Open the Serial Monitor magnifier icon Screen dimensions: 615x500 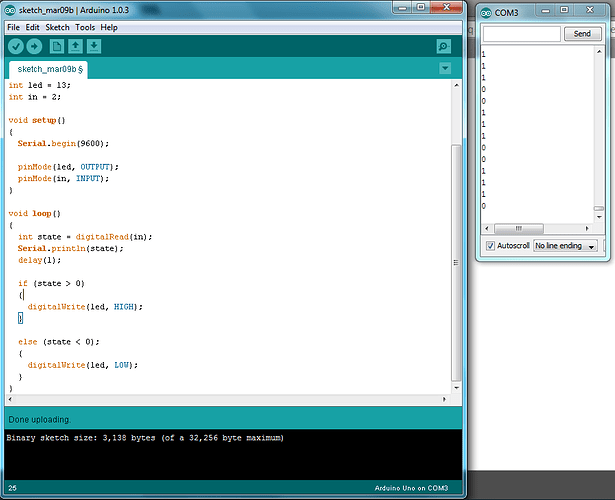point(444,46)
